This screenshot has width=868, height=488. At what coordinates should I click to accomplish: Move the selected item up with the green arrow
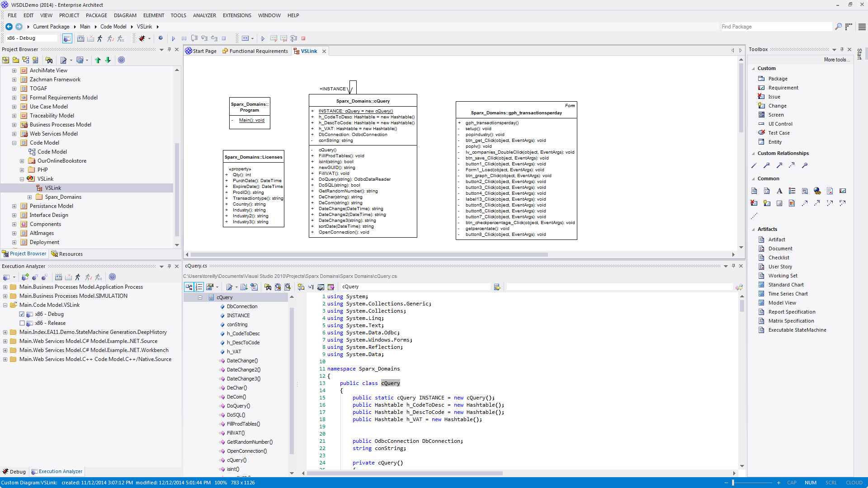pos(98,60)
